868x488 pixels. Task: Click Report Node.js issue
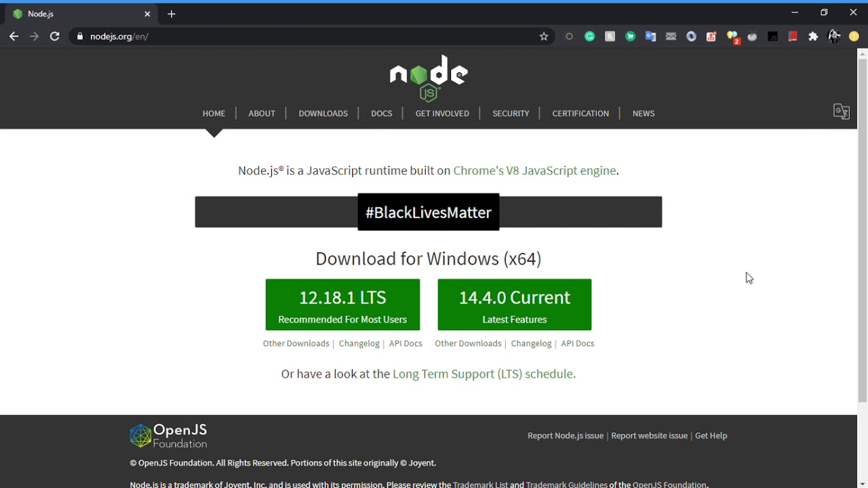566,436
